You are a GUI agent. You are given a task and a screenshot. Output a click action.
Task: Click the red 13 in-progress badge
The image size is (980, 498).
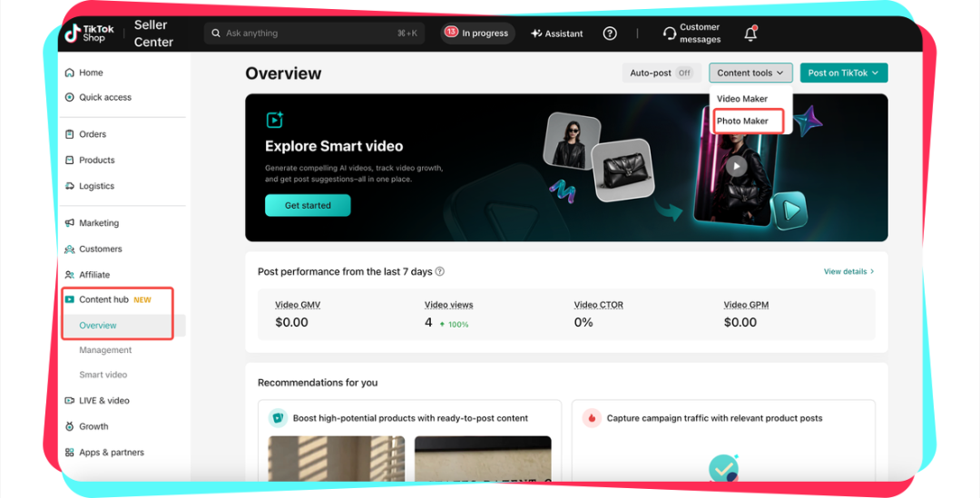451,32
